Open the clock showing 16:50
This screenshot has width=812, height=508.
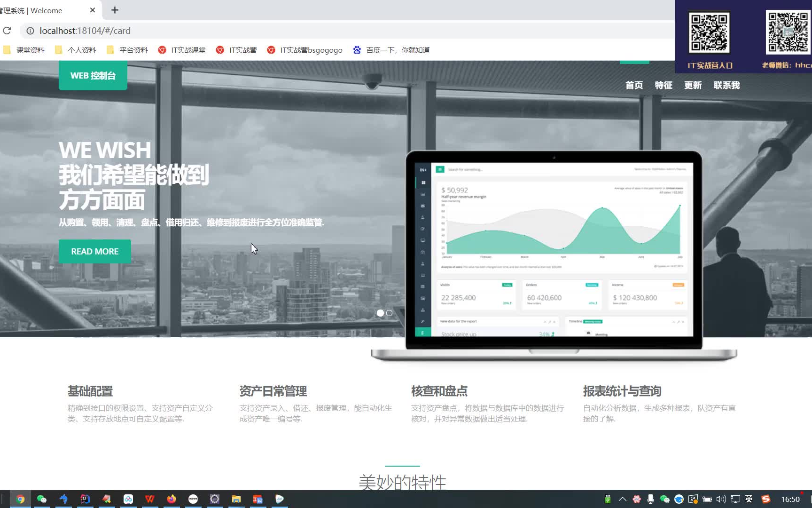click(x=790, y=499)
